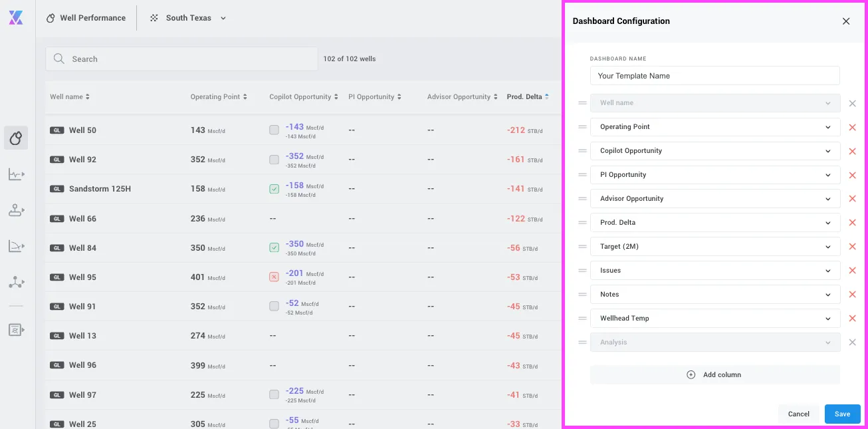Remove the Target (2M) column
Screen dimensions: 868x429
(x=853, y=247)
